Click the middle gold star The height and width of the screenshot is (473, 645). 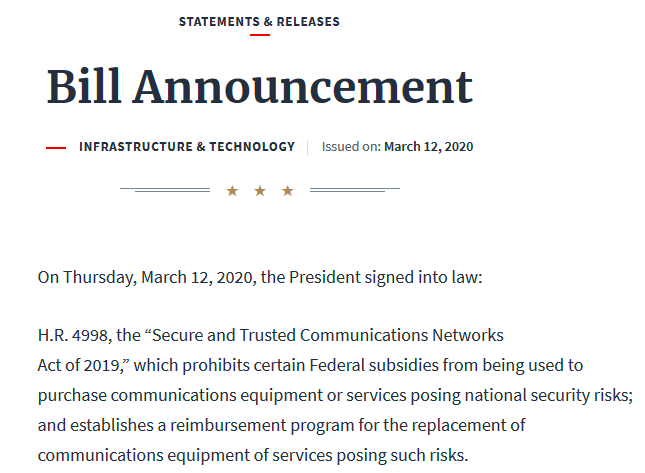260,190
